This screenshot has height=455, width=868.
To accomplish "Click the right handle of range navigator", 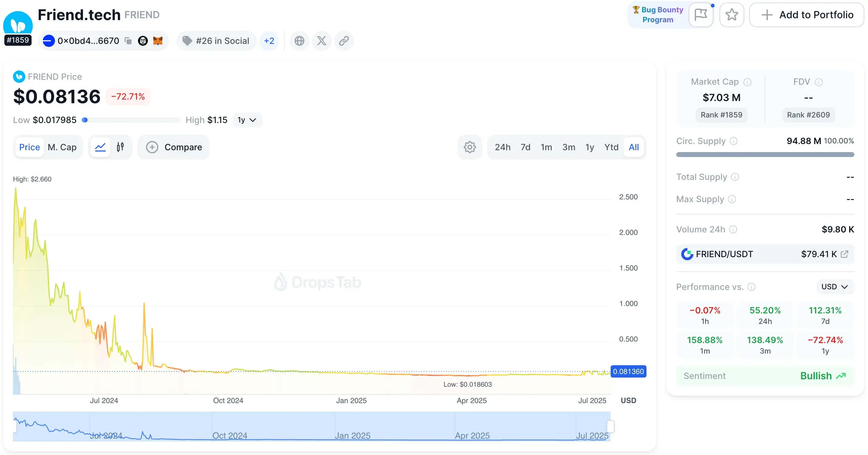I will point(611,426).
